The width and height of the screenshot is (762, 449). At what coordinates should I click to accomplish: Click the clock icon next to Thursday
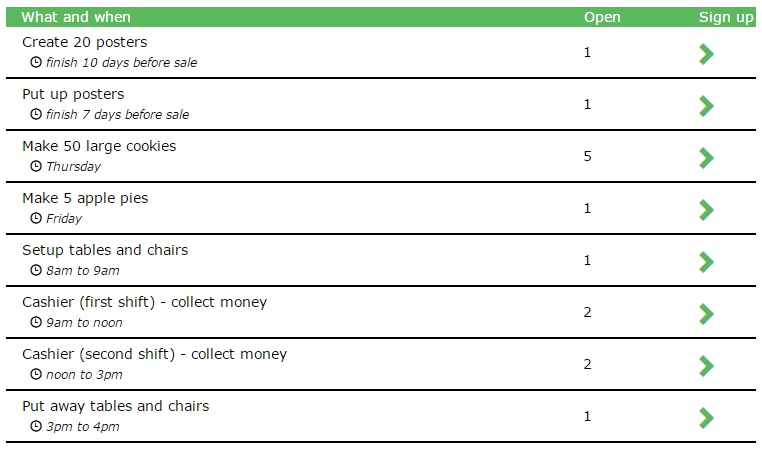click(x=36, y=166)
